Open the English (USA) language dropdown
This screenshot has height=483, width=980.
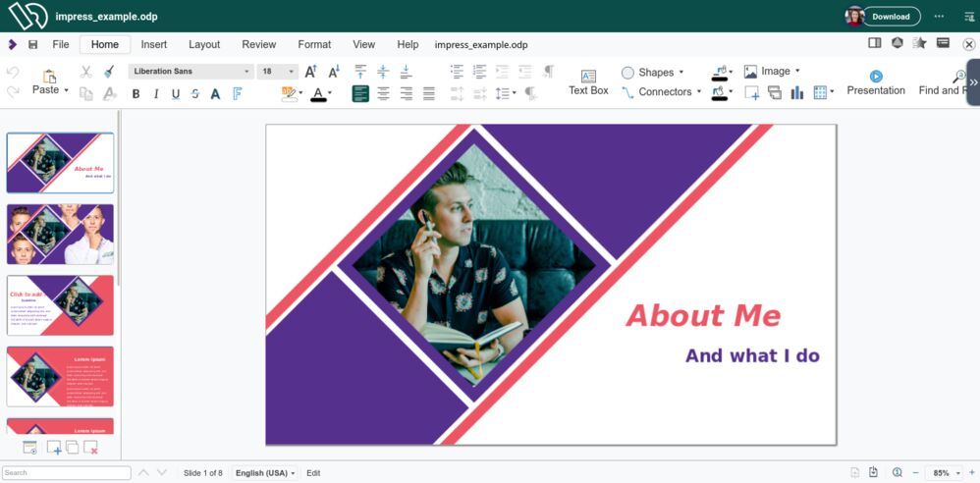[x=265, y=473]
